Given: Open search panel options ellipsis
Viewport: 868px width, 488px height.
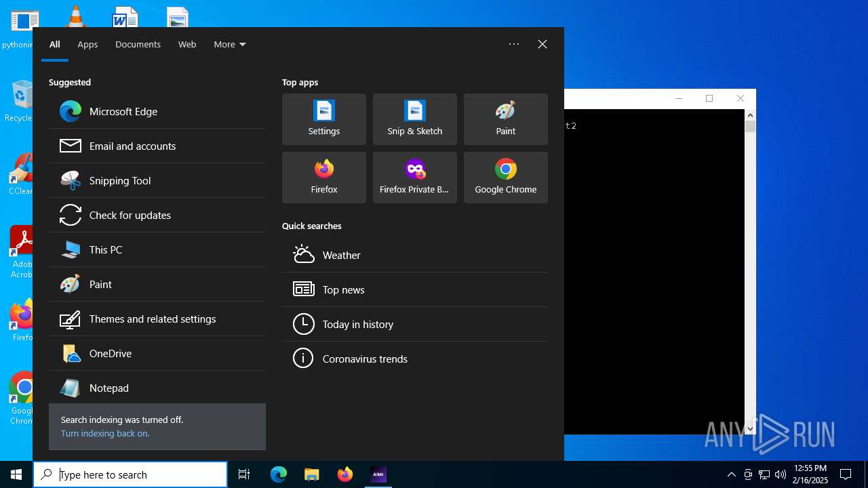Looking at the screenshot, I should click(514, 44).
